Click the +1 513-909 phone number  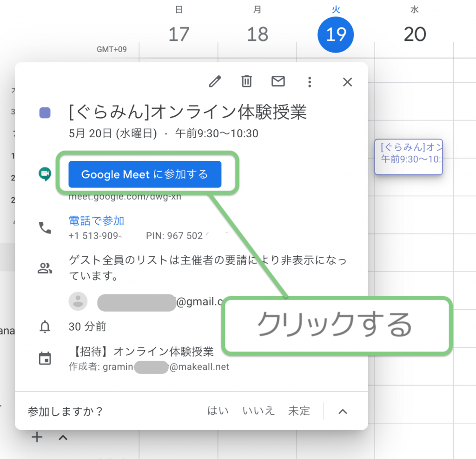tap(95, 236)
